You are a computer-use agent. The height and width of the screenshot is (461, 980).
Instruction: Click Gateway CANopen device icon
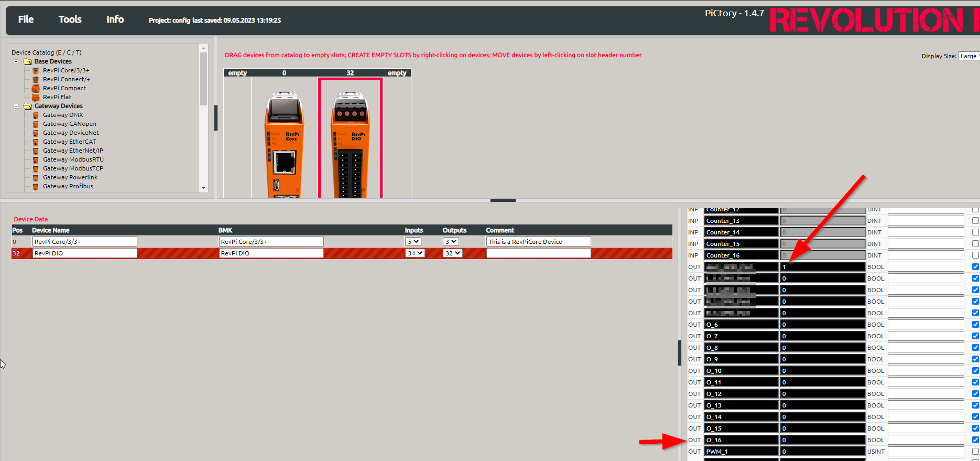pos(36,124)
